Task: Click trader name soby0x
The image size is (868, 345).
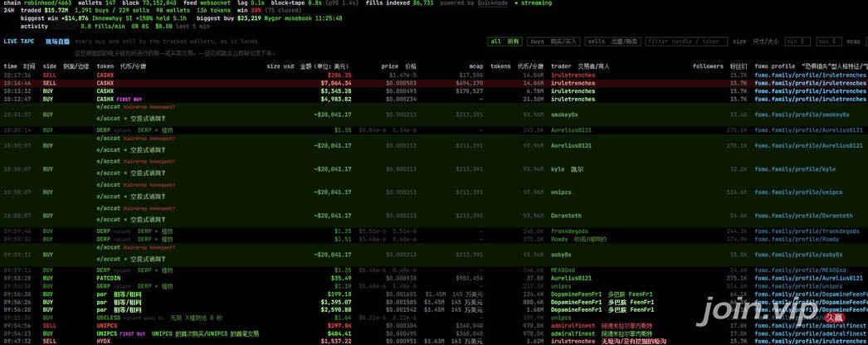Action: tap(561, 255)
